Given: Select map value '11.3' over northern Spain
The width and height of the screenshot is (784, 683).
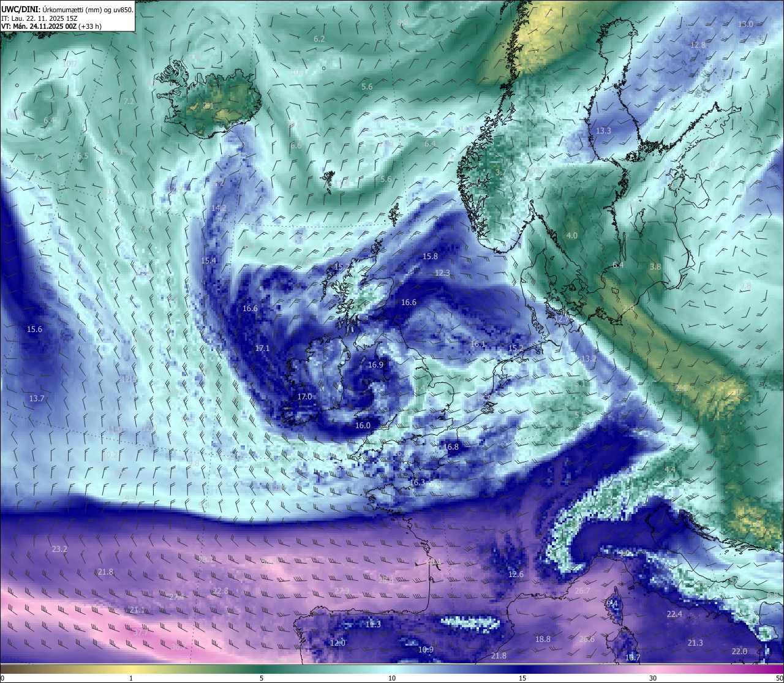Looking at the screenshot, I should [373, 624].
